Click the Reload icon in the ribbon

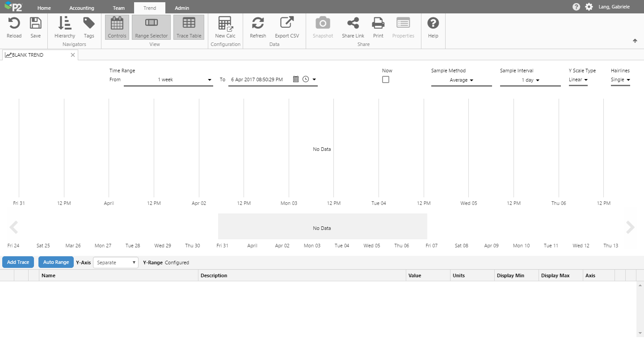point(14,24)
